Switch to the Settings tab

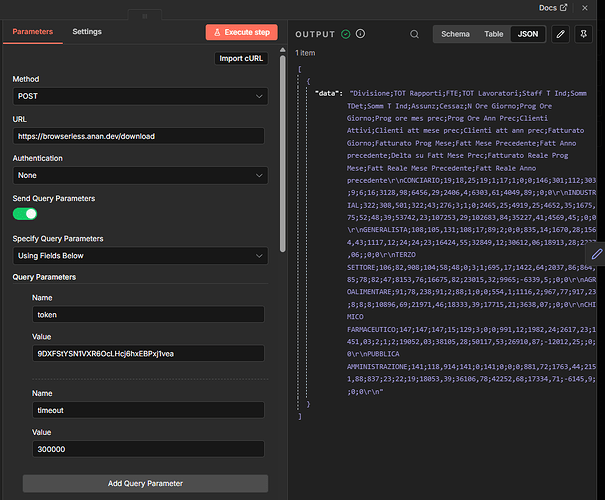pos(87,32)
